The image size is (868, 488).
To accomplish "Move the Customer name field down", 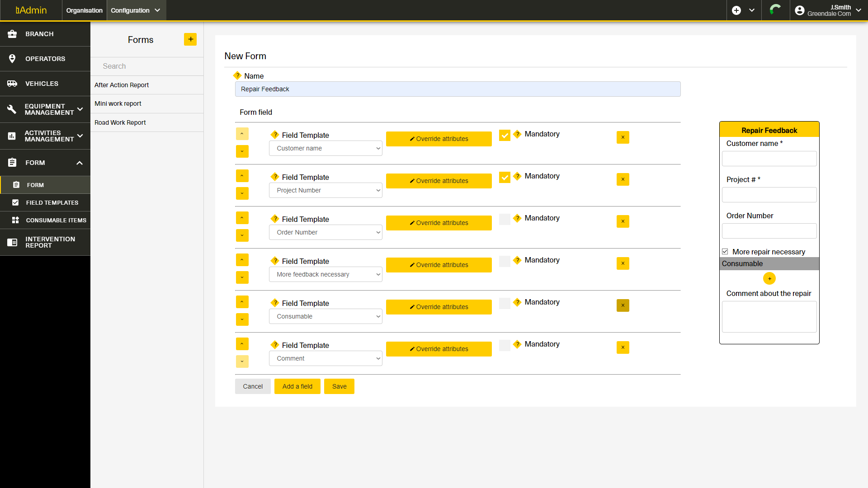I will tap(242, 151).
